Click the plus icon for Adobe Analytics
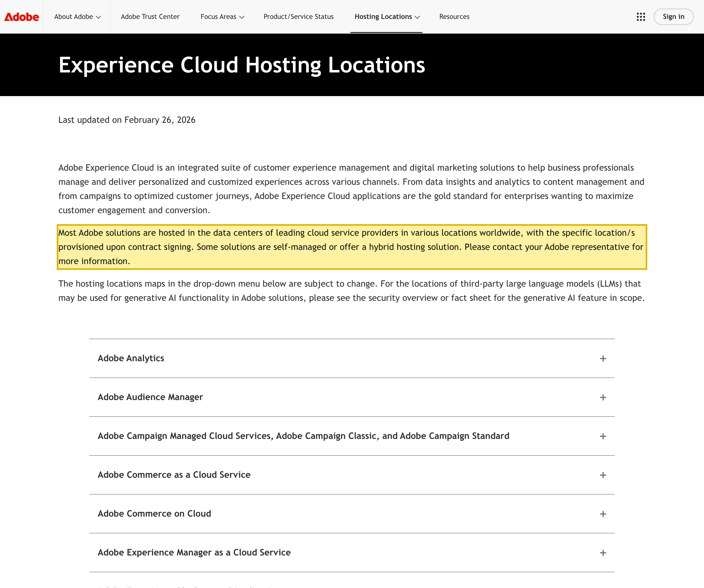 click(x=603, y=359)
